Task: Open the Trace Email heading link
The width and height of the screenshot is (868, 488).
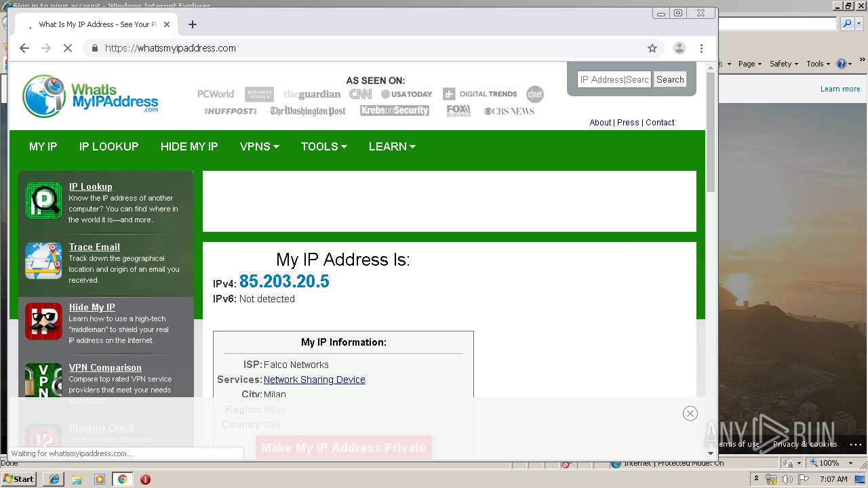Action: (x=94, y=247)
